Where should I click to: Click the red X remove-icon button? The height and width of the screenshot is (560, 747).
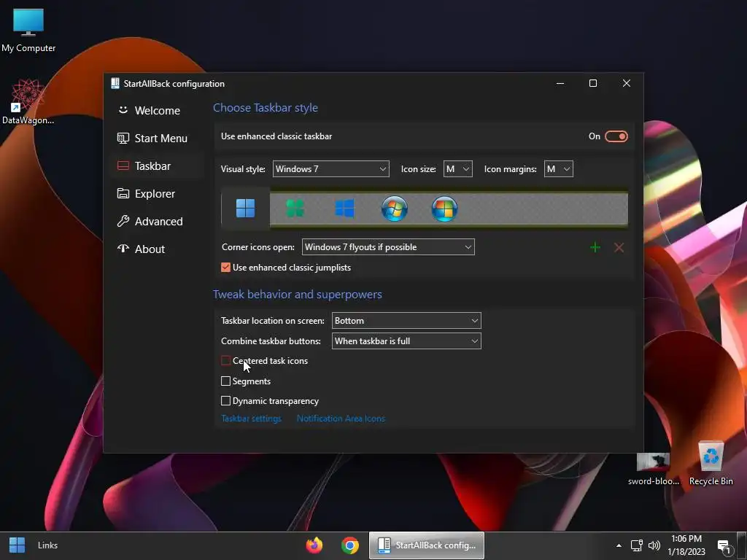[619, 247]
